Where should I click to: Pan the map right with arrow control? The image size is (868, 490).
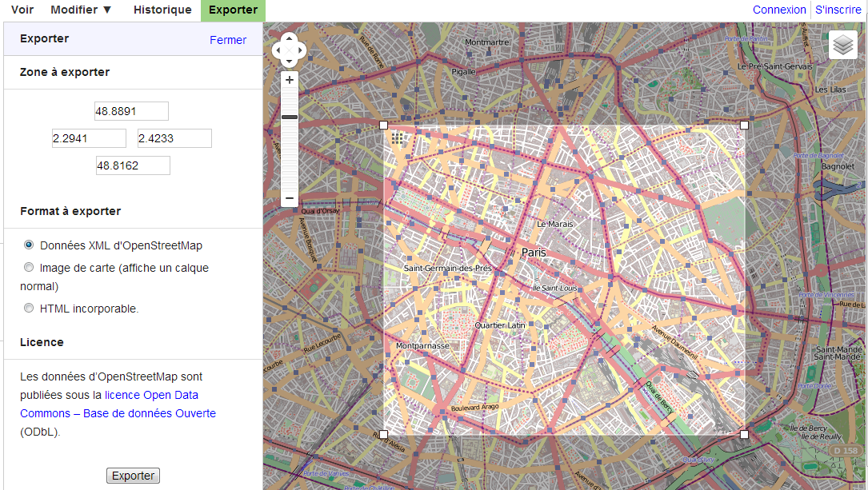[300, 50]
